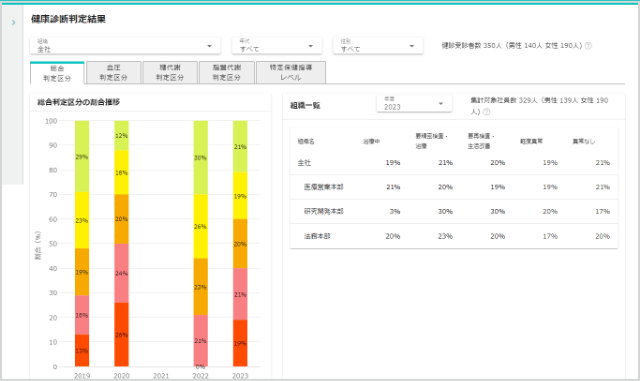Click 研究開発本部 異常なし value 17%
This screenshot has width=640, height=381.
pos(602,212)
